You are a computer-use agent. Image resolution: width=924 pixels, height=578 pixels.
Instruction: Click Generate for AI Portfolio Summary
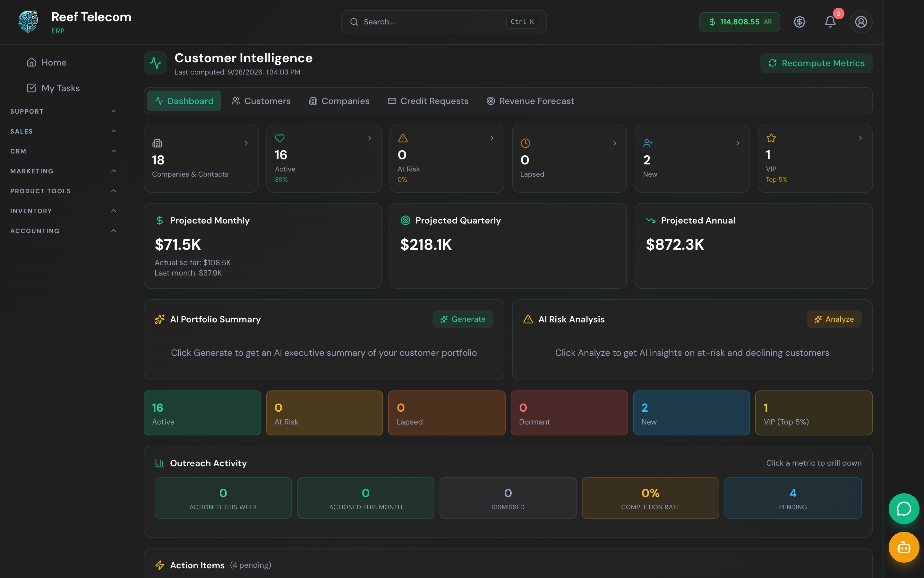coord(463,319)
